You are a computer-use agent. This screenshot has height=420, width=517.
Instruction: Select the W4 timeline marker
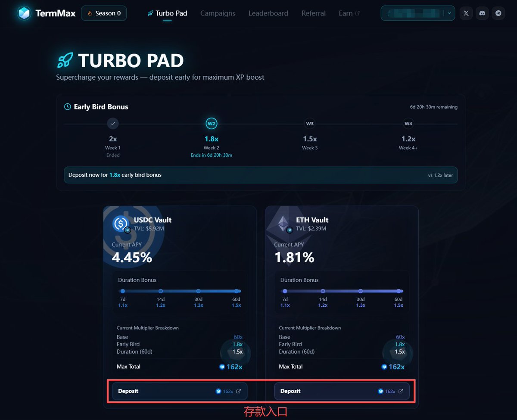click(408, 124)
